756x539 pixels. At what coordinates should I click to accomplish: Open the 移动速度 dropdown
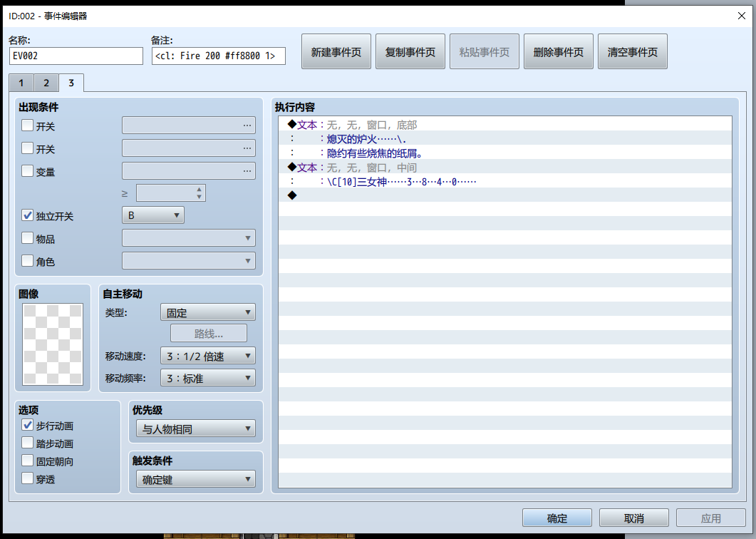(208, 356)
